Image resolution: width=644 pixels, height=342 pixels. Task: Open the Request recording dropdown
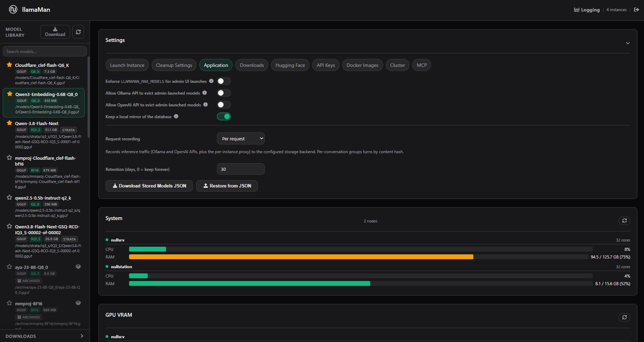[x=241, y=139]
